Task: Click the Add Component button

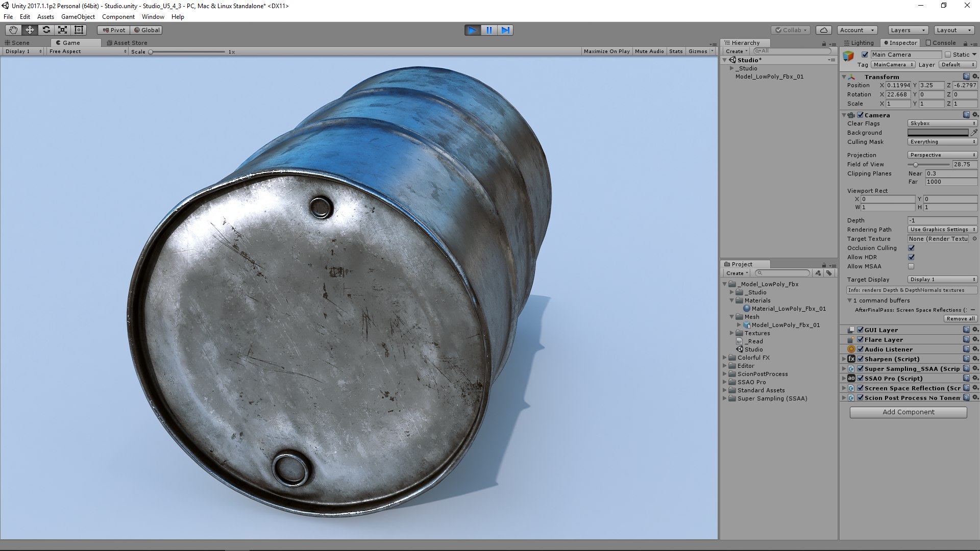Action: click(908, 412)
